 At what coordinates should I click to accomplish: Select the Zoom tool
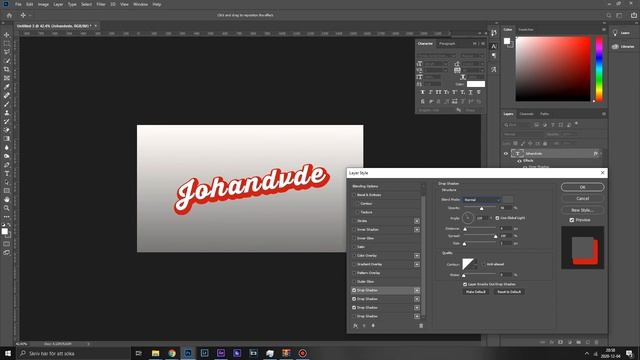pyautogui.click(x=7, y=208)
